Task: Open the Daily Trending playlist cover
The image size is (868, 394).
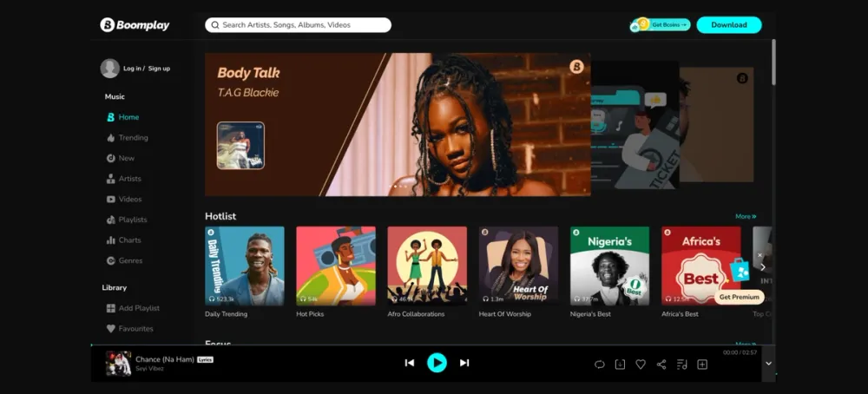Action: (245, 266)
